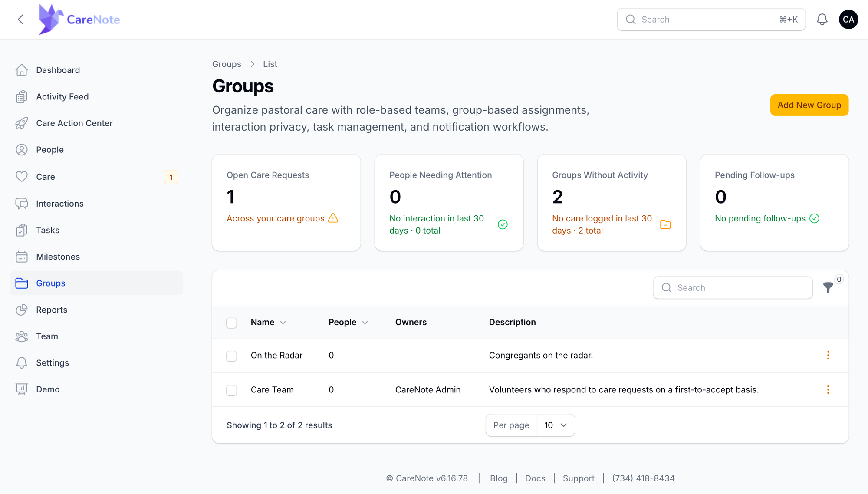Open row actions menu for On the Radar
868x494 pixels.
coord(828,355)
